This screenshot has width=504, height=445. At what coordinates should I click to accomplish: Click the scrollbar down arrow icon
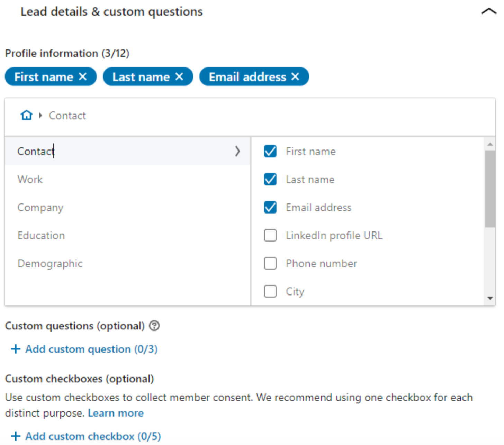coord(490,298)
